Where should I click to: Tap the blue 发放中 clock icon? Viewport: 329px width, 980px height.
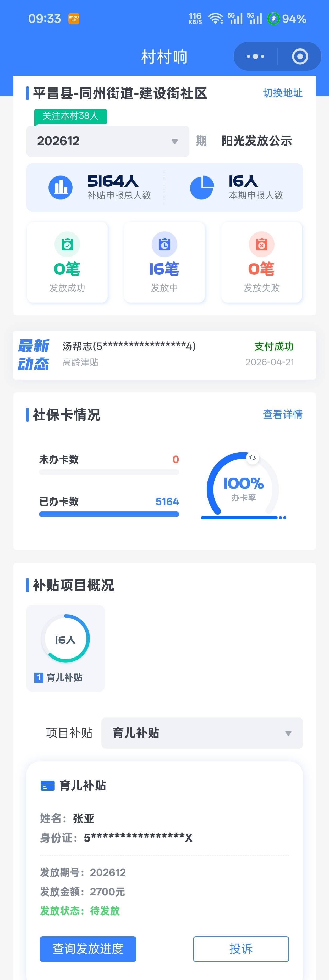[x=164, y=244]
